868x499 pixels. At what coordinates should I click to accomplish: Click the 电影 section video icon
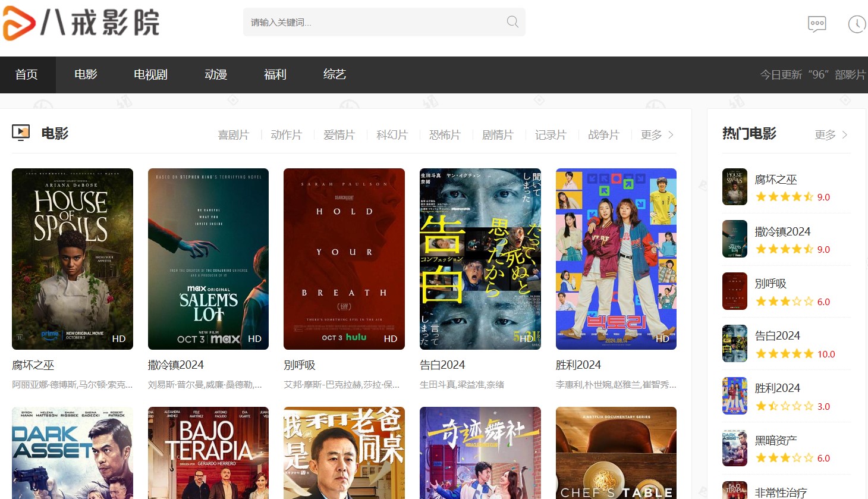[x=21, y=133]
